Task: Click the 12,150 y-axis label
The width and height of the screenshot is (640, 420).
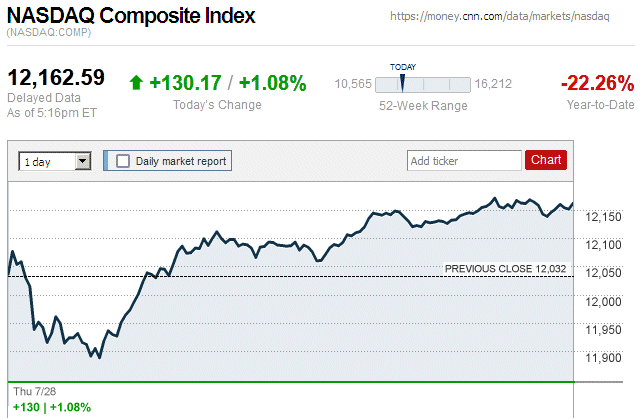Action: [x=602, y=217]
